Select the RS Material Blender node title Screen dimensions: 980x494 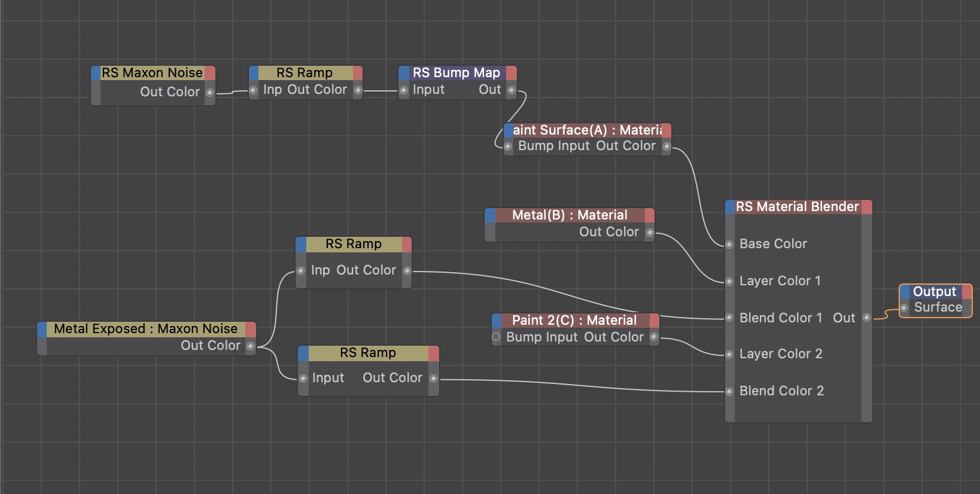pos(797,207)
